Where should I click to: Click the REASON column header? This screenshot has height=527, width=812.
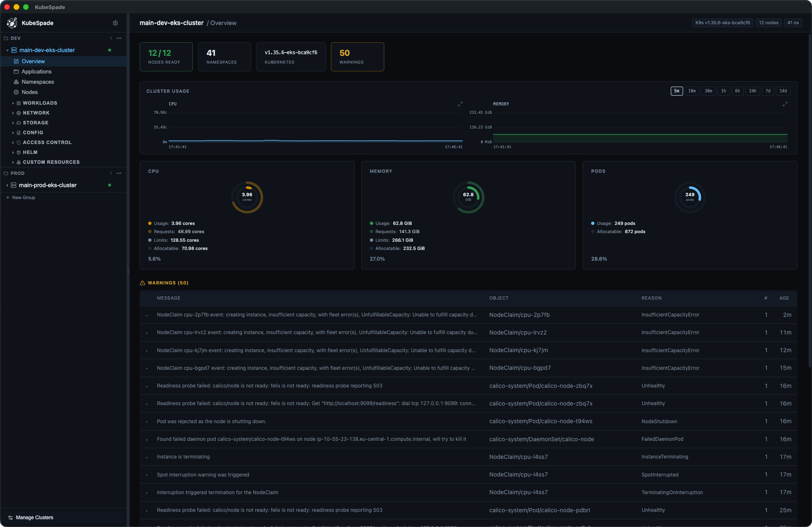pyautogui.click(x=651, y=298)
